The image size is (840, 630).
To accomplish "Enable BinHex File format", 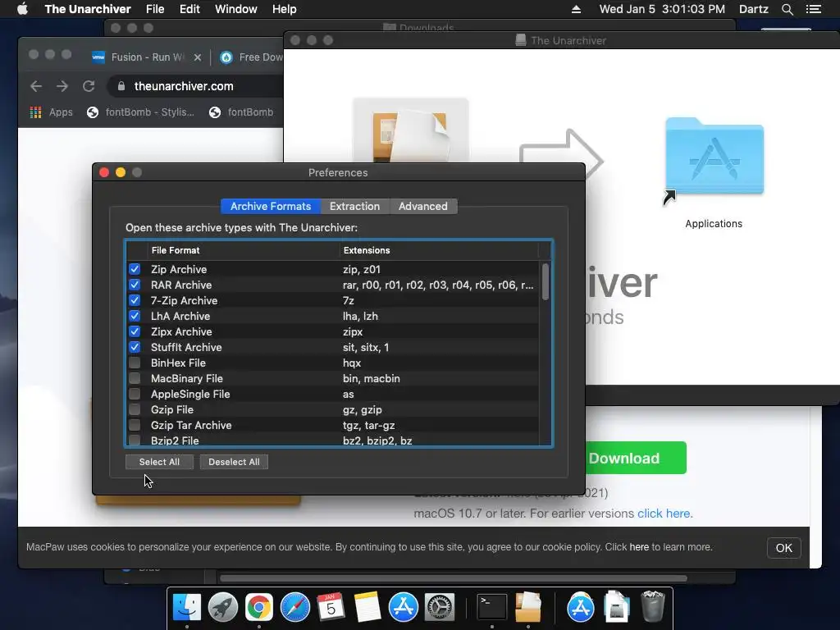I will tap(135, 363).
